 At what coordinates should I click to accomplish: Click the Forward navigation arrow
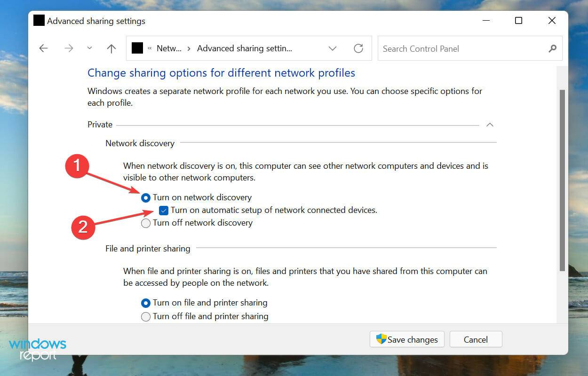69,48
